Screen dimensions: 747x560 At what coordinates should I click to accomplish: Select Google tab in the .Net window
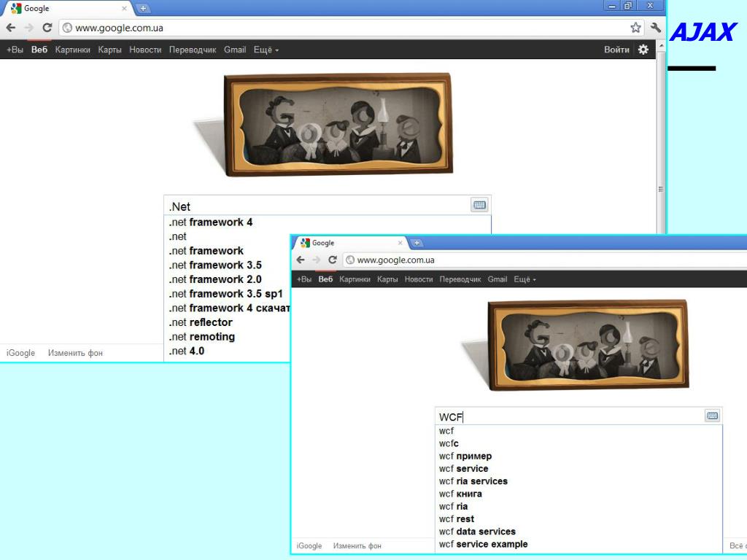tap(66, 8)
